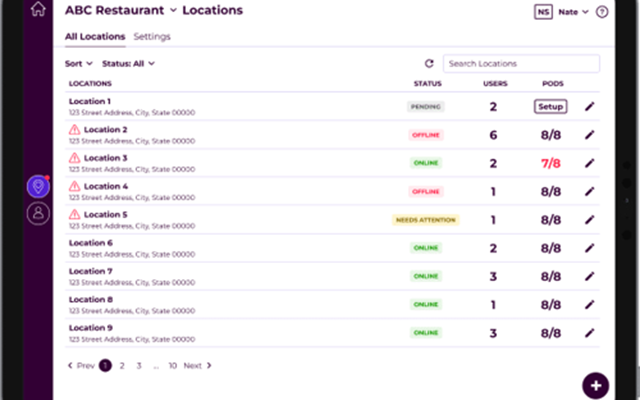Screen dimensions: 640x400
Task: Select page 1 in pagination
Action: tap(105, 365)
